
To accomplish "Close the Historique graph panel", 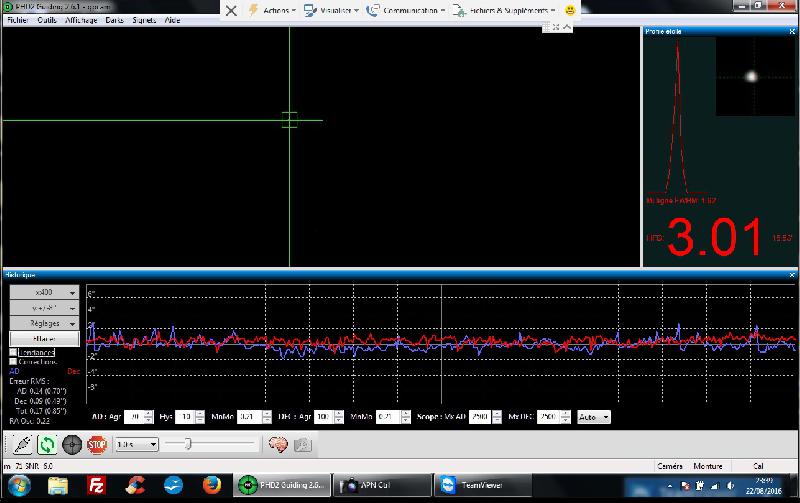I will click(x=792, y=275).
